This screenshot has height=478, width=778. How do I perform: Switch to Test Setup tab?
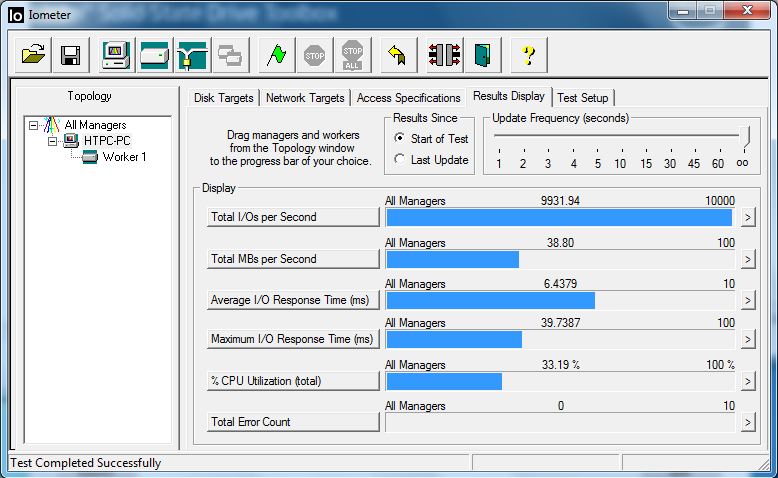tap(583, 98)
